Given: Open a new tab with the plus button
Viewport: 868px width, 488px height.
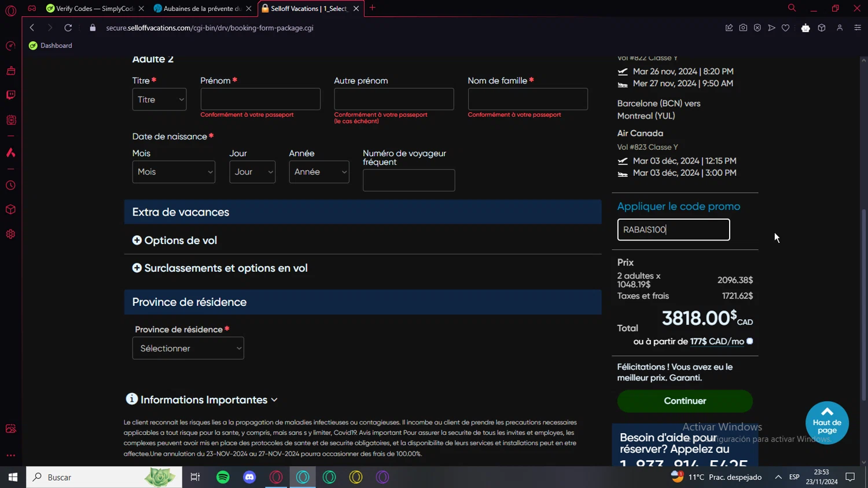Looking at the screenshot, I should pos(372,8).
